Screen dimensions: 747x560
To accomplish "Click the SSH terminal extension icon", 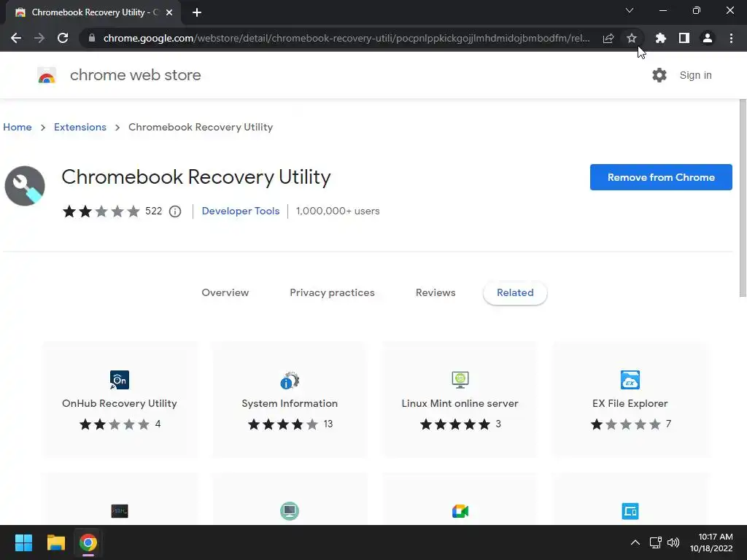I will tap(120, 511).
